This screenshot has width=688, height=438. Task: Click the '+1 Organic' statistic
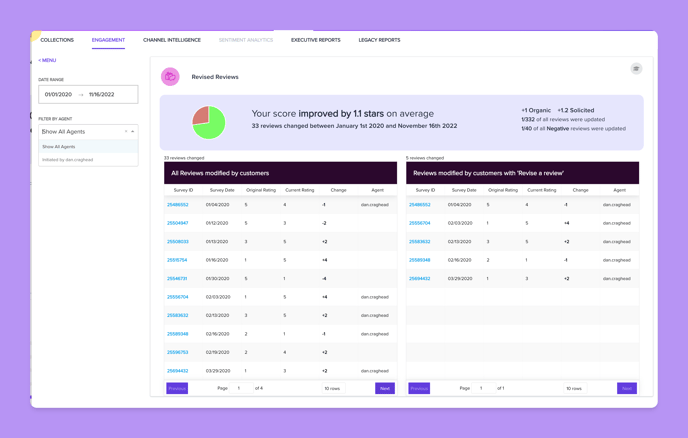point(536,110)
